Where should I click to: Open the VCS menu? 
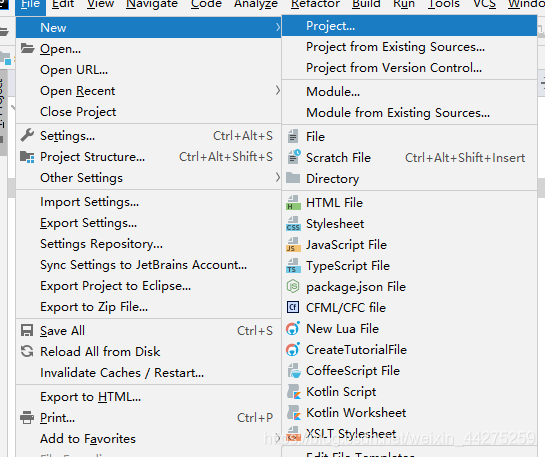(485, 4)
